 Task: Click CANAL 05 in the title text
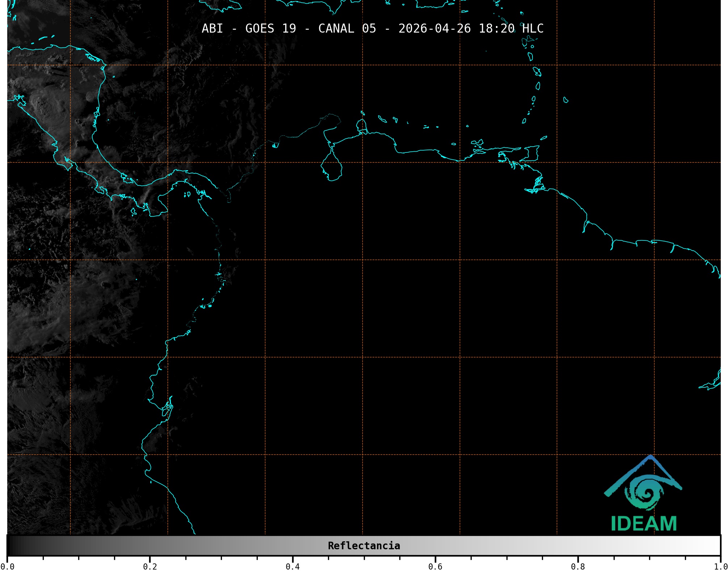347,28
